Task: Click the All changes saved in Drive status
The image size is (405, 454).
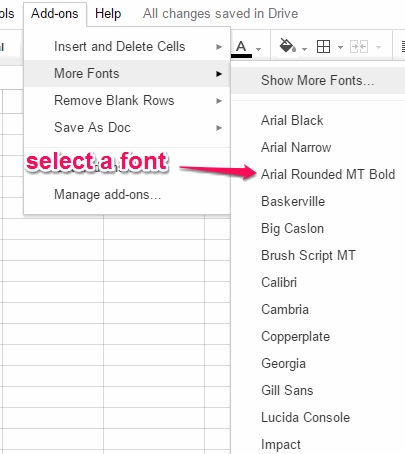Action: (220, 14)
